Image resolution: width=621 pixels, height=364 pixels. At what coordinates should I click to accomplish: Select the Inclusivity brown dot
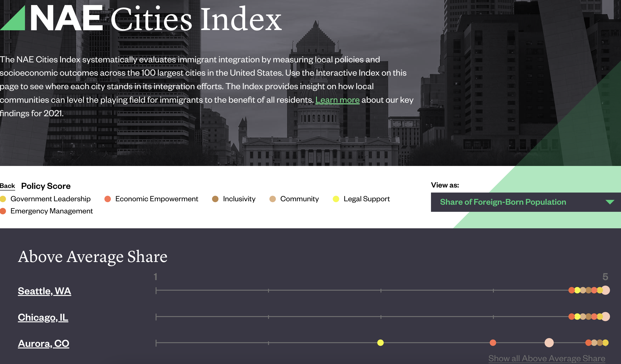click(215, 199)
